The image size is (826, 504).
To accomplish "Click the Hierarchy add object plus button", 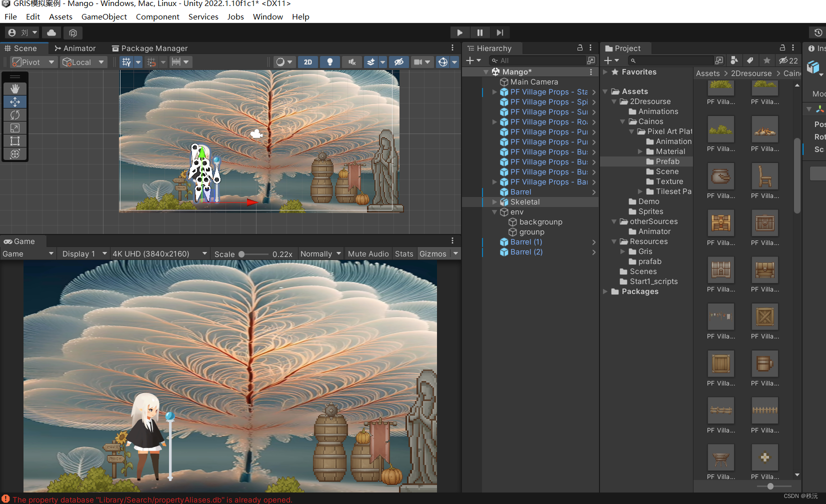I will (473, 60).
